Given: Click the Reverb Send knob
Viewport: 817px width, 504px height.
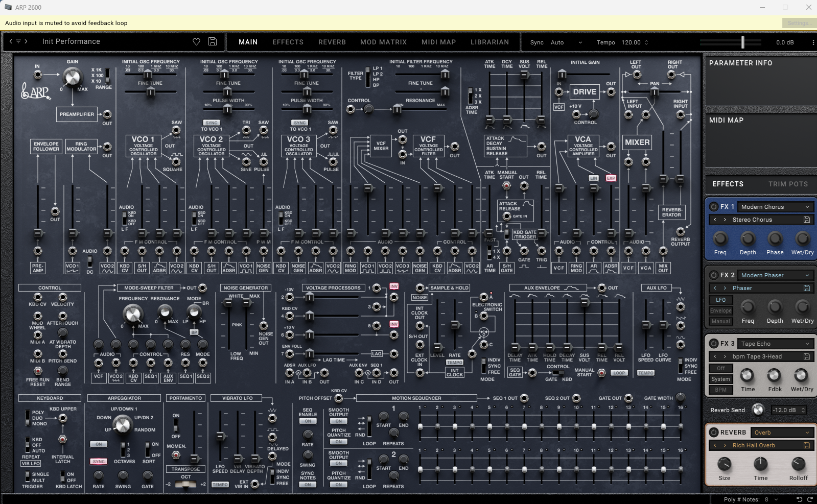Looking at the screenshot, I should (x=758, y=410).
